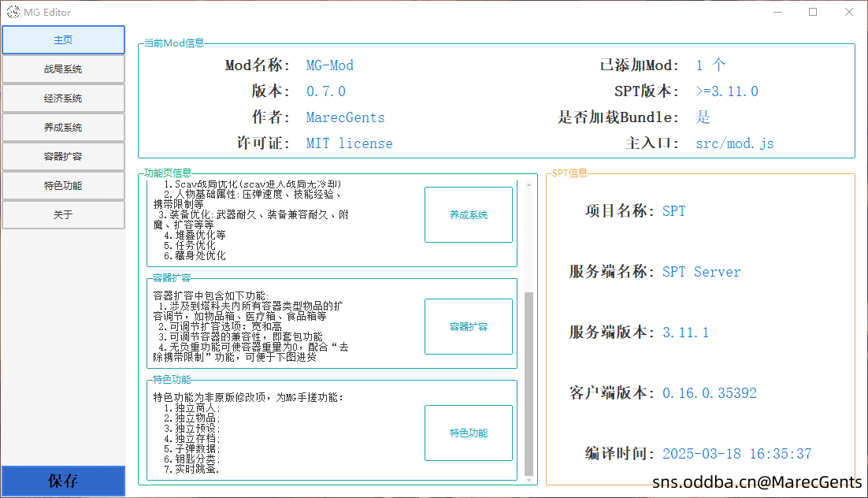Select 特色功能 in the left sidebar

pyautogui.click(x=63, y=186)
